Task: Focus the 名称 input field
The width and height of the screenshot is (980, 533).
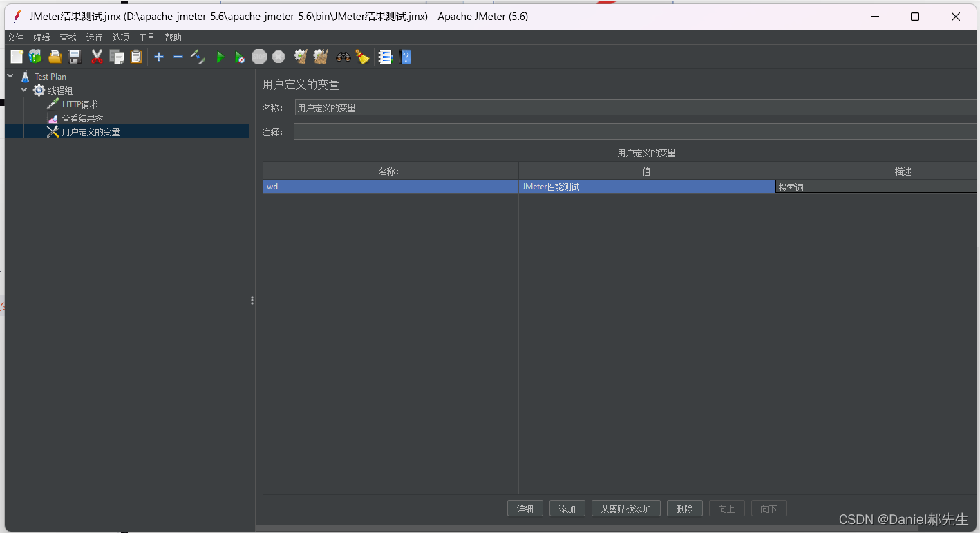Action: pyautogui.click(x=636, y=108)
